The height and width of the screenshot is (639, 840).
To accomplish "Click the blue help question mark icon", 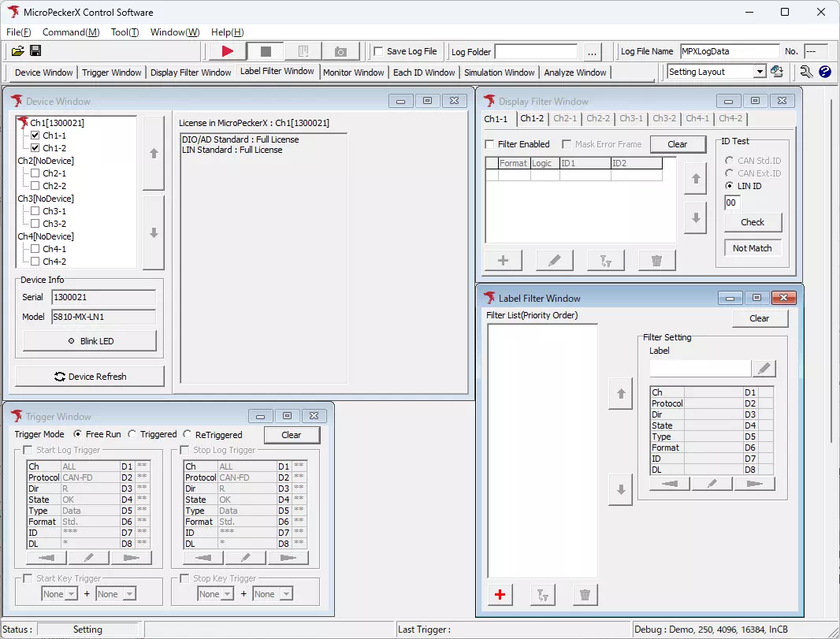I will (825, 72).
